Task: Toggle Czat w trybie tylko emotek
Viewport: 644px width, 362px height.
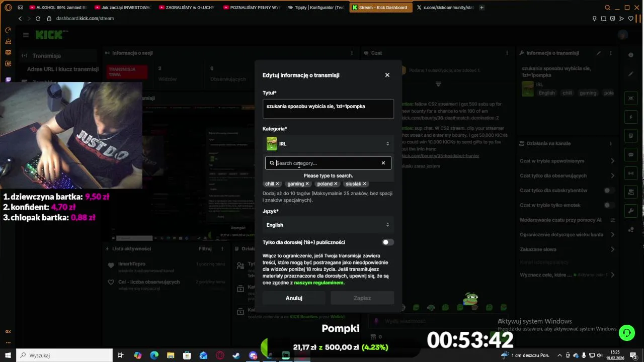Action: 609,205
